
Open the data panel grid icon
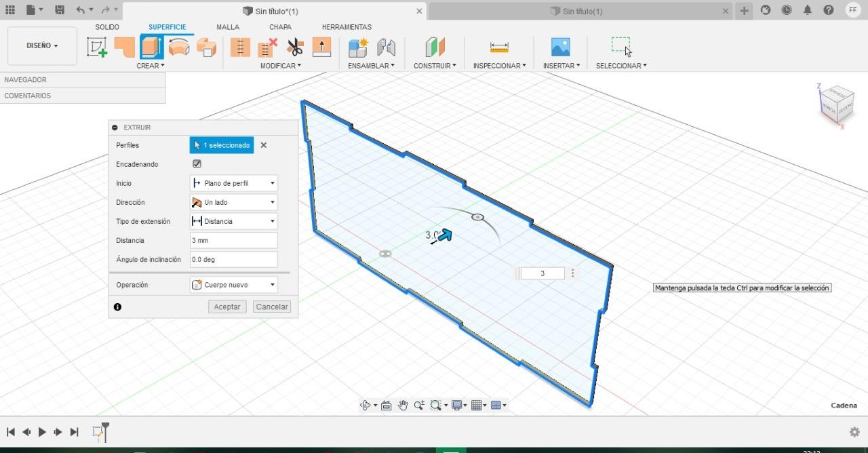10,10
